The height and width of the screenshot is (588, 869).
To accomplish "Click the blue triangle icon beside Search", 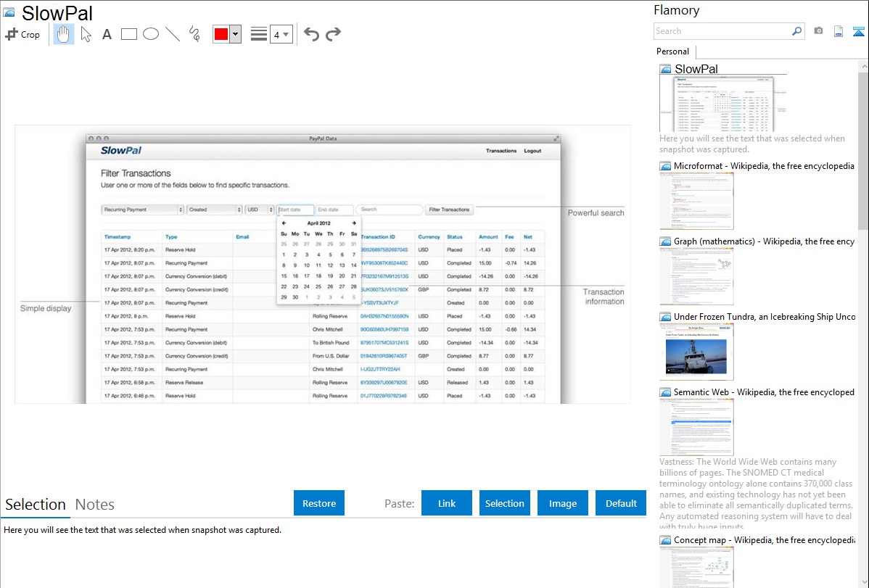I will point(858,31).
